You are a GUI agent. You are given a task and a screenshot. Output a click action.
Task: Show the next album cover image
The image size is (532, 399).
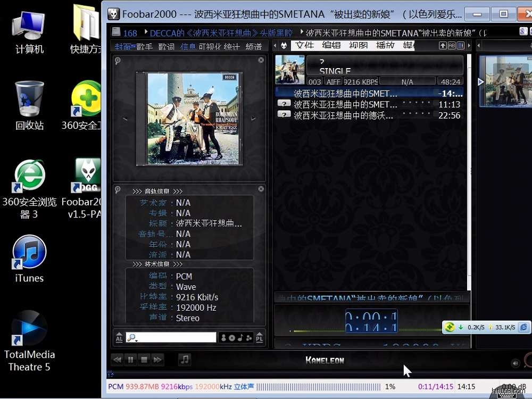[x=253, y=119]
